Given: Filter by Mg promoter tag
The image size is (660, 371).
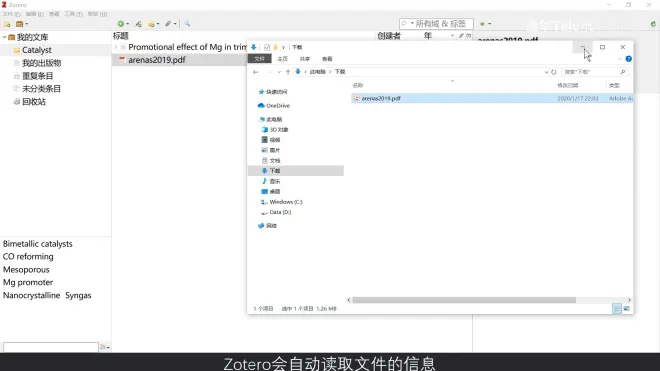Looking at the screenshot, I should coord(28,282).
